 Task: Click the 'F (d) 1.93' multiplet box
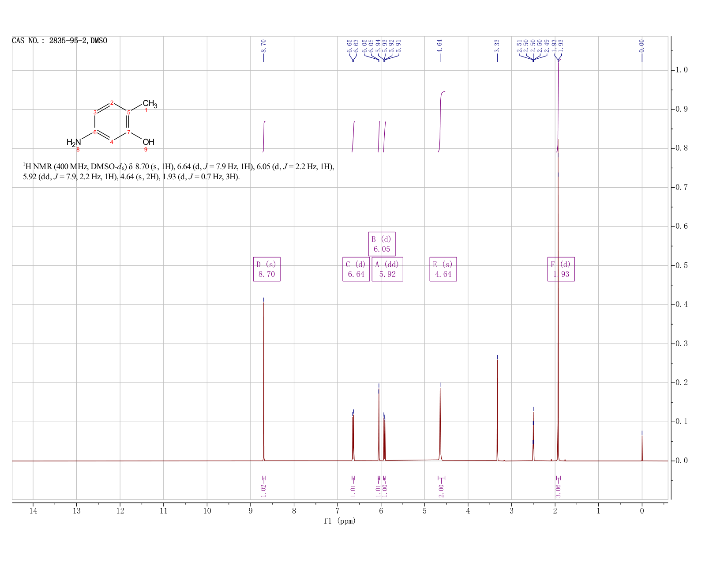click(561, 269)
